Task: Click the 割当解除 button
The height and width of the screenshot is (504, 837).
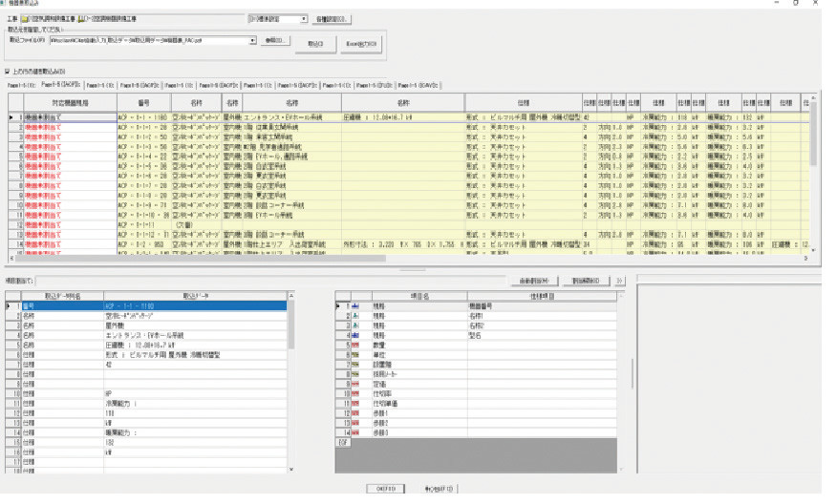Action: click(x=586, y=281)
